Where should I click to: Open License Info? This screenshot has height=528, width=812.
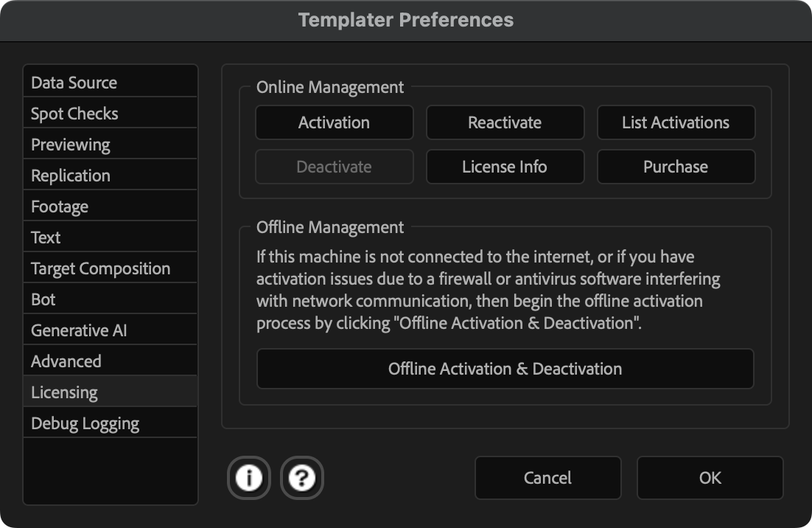pyautogui.click(x=505, y=167)
